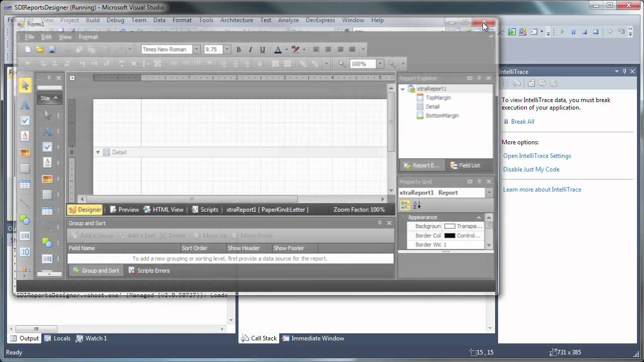
Task: Select the Label tool in outer toolbox strip
Action: pyautogui.click(x=25, y=105)
